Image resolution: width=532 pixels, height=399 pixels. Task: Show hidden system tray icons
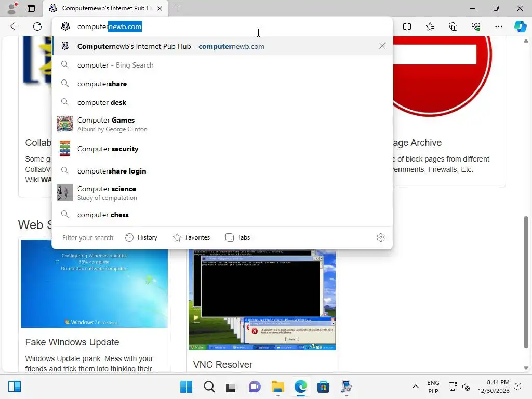(415, 387)
